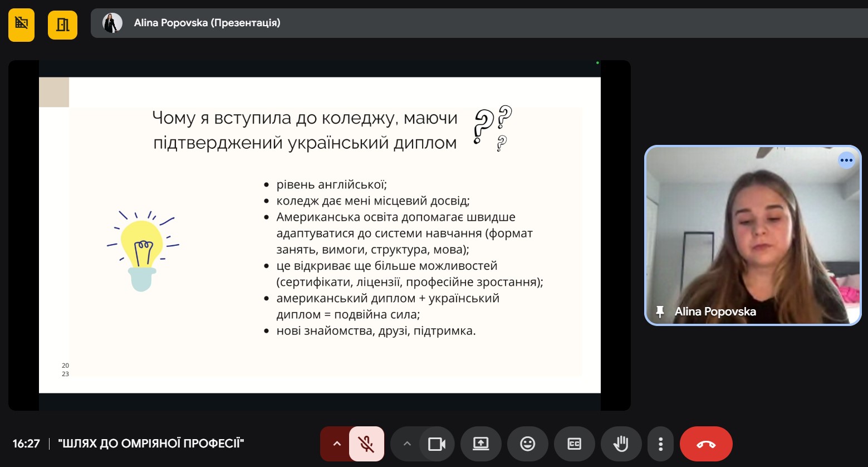Click the shared presentation slide
The height and width of the screenshot is (467, 868).
(x=320, y=235)
